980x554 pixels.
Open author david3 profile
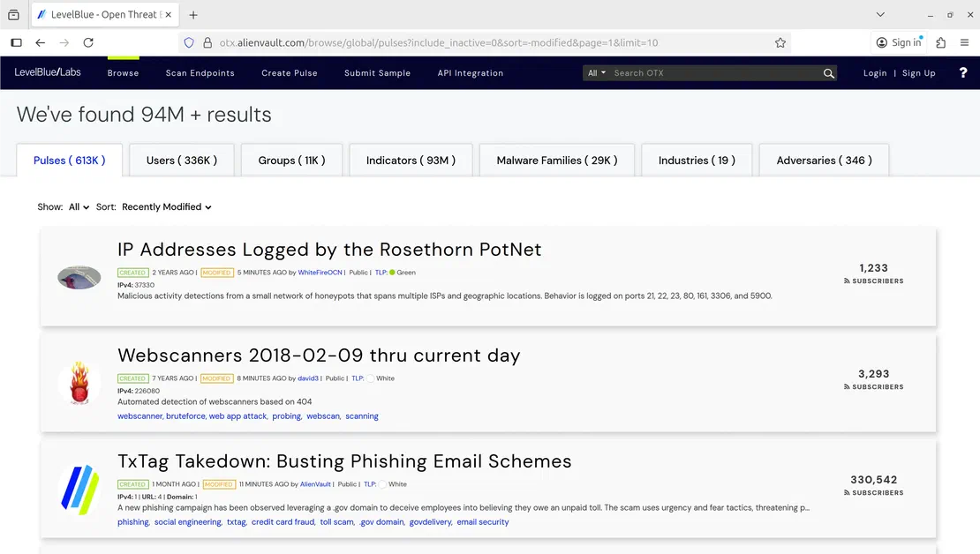307,378
